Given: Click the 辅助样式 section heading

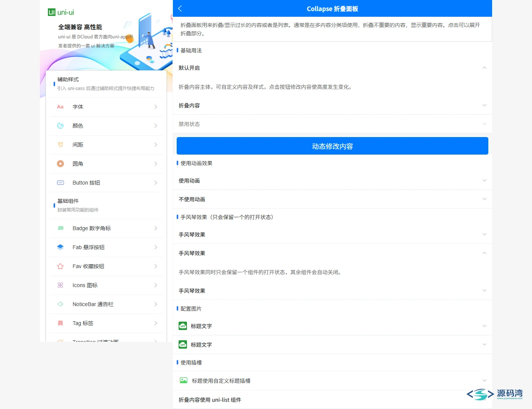Looking at the screenshot, I should point(68,79).
